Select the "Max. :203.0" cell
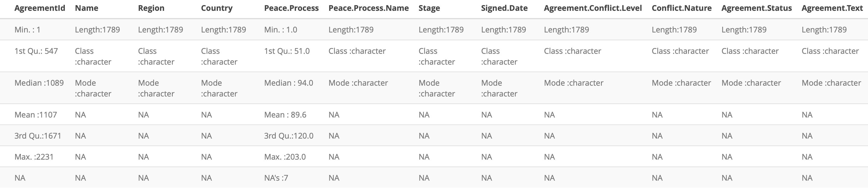Viewport: 868px width, 196px height. [285, 157]
